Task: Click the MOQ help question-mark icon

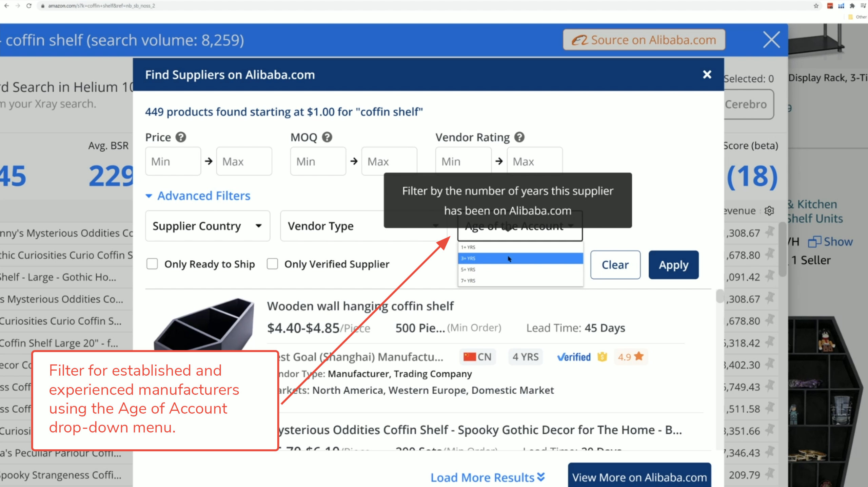Action: (x=327, y=137)
